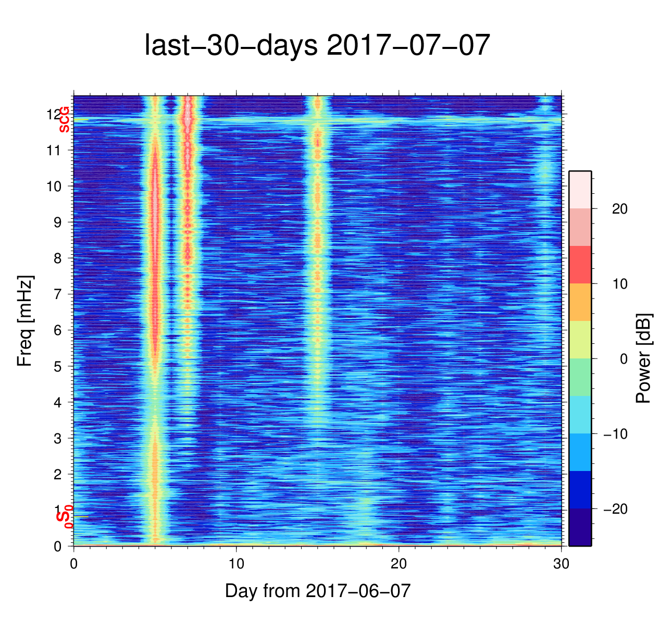Choose the yellow-green colorbar swatch above 0 dB
Viewport: 672px width, 620px height.
click(580, 340)
